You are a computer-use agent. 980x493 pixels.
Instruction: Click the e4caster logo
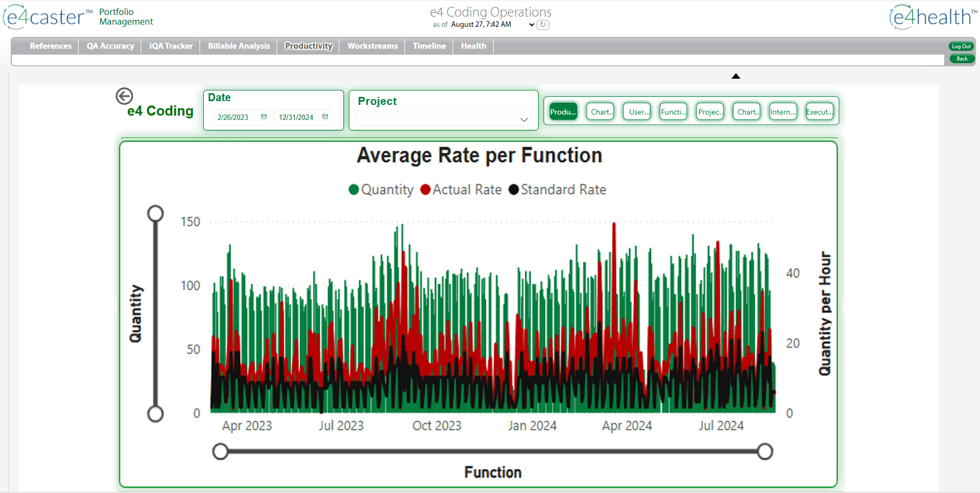pyautogui.click(x=48, y=17)
